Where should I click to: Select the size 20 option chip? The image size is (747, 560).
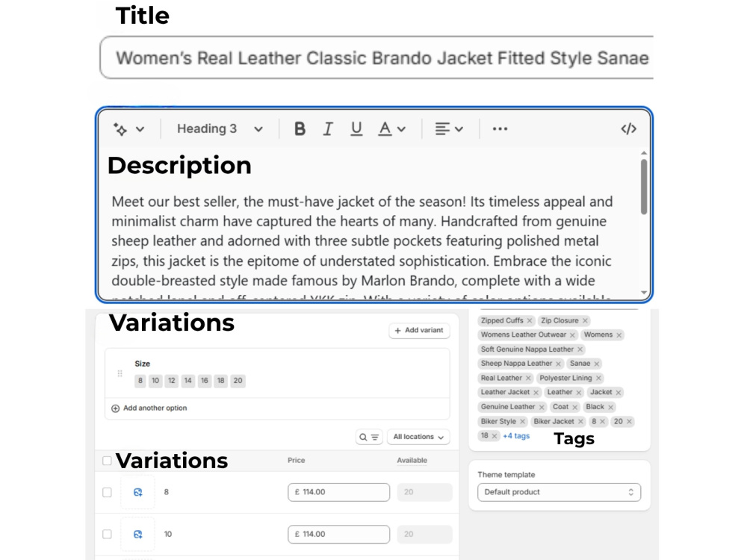238,381
